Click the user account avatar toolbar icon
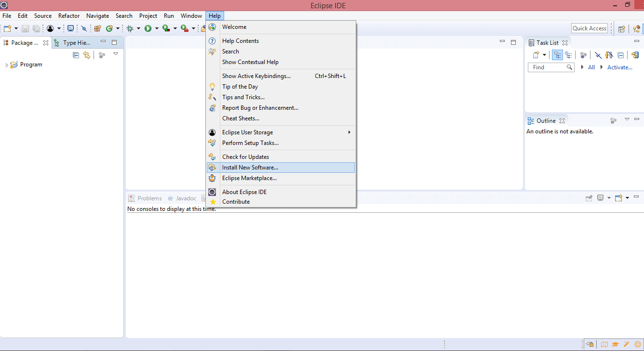Screen dimensions: 644x351 pyautogui.click(x=50, y=28)
